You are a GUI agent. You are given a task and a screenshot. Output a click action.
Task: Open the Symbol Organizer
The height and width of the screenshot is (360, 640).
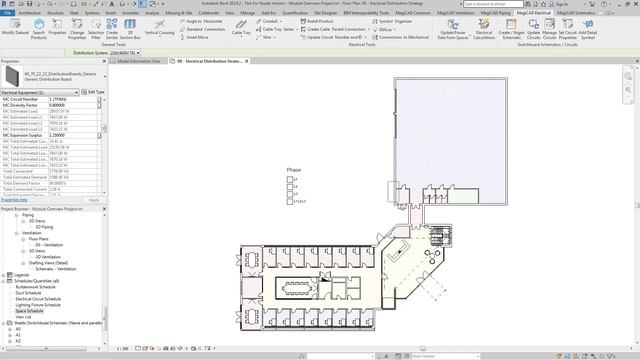click(x=392, y=21)
